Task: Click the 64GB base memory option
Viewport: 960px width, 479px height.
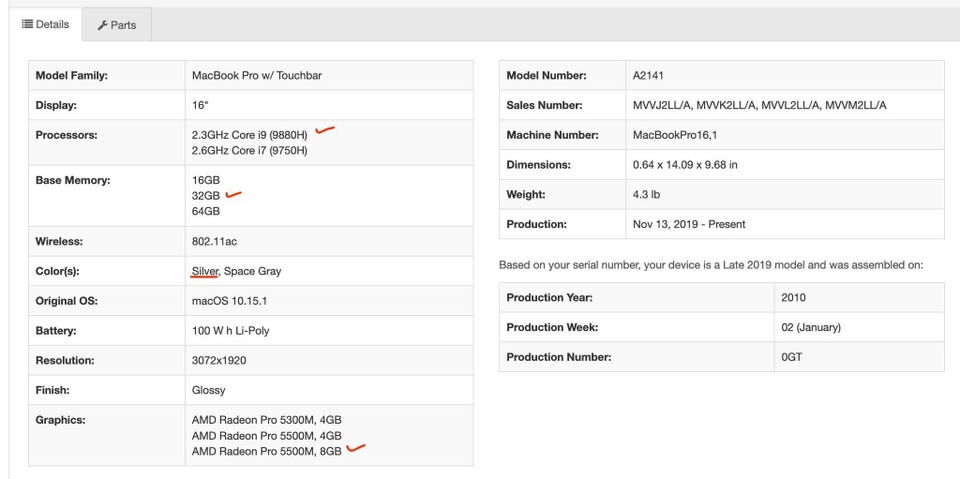Action: tap(206, 211)
